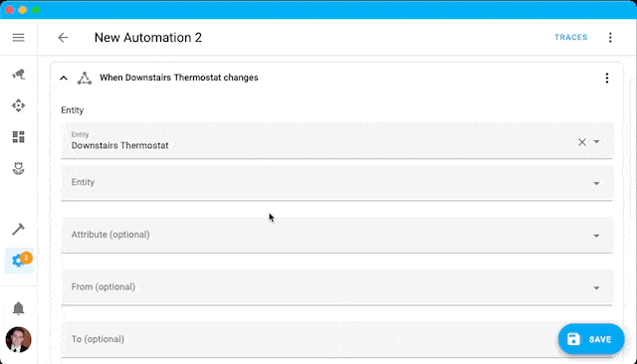Open the TRACES view
This screenshot has width=637, height=364.
(570, 38)
